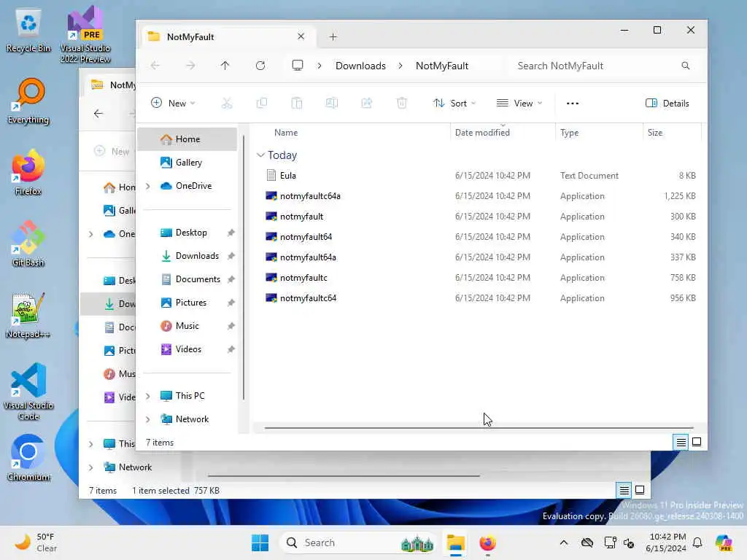Select Home in front navigation pane
This screenshot has height=560, width=747.
point(187,139)
